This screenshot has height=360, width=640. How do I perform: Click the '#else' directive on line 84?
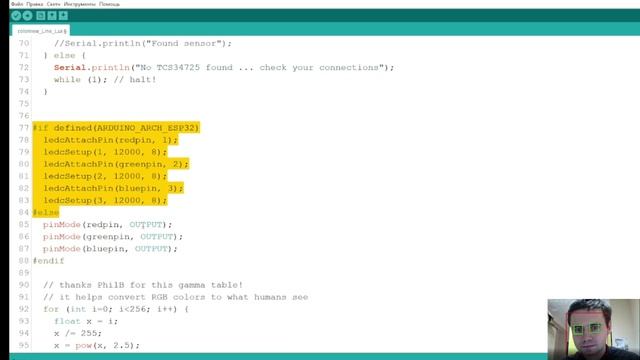click(46, 212)
